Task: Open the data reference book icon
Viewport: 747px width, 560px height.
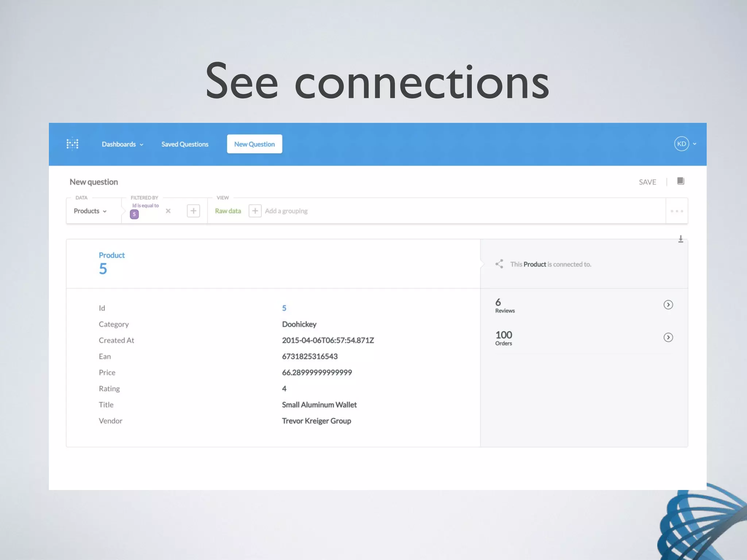Action: point(681,181)
